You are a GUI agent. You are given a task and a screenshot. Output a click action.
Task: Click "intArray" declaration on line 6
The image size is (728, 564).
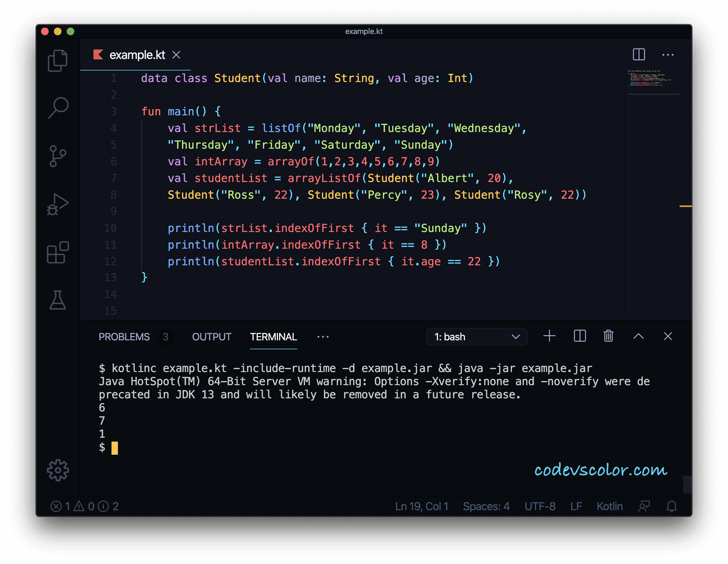click(x=221, y=162)
